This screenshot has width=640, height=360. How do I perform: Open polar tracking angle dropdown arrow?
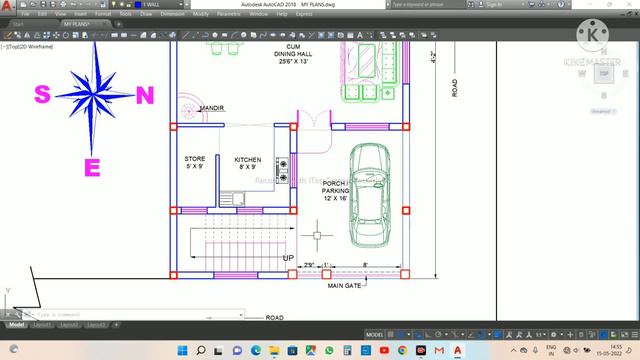tap(446, 335)
